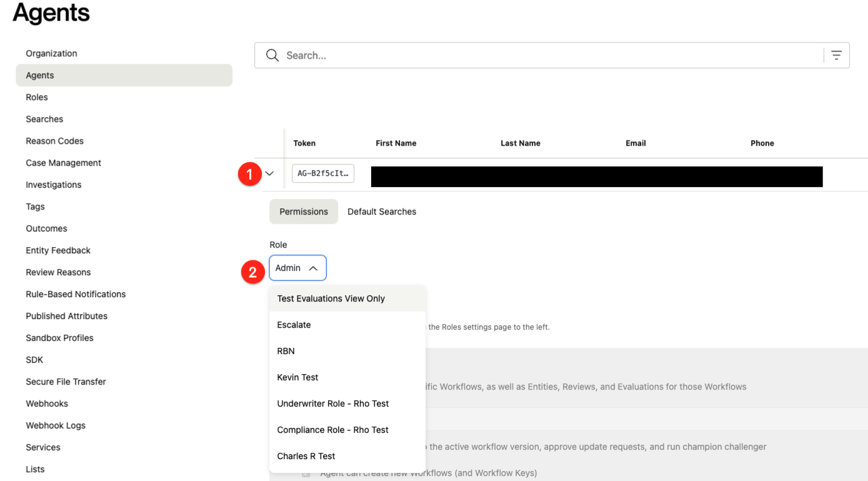
Task: Choose the Escalate role option
Action: pos(294,325)
